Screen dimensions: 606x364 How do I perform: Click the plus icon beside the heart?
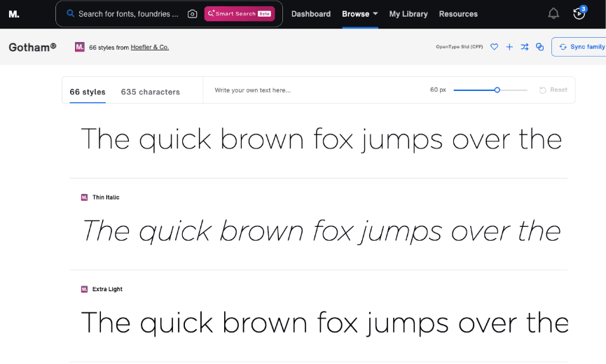pos(509,47)
